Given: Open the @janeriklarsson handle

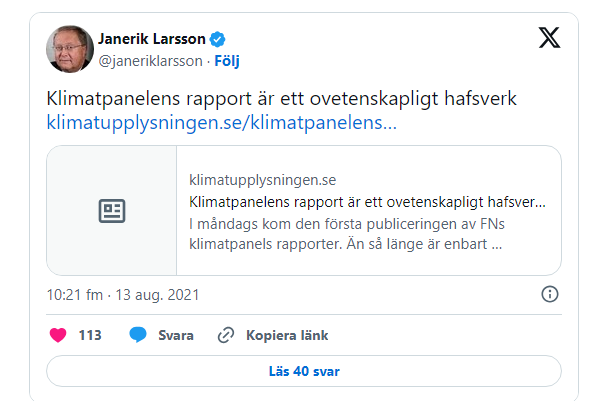Looking at the screenshot, I should coord(145,61).
